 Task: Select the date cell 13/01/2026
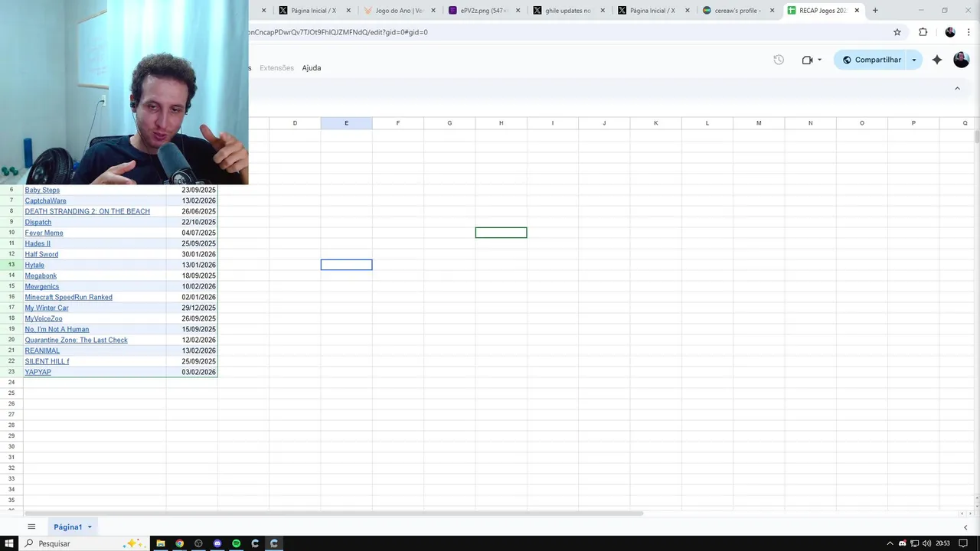click(x=191, y=265)
